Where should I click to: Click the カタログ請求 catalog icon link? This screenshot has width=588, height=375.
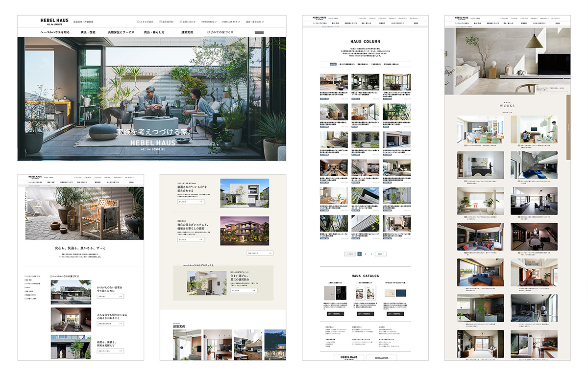146,22
